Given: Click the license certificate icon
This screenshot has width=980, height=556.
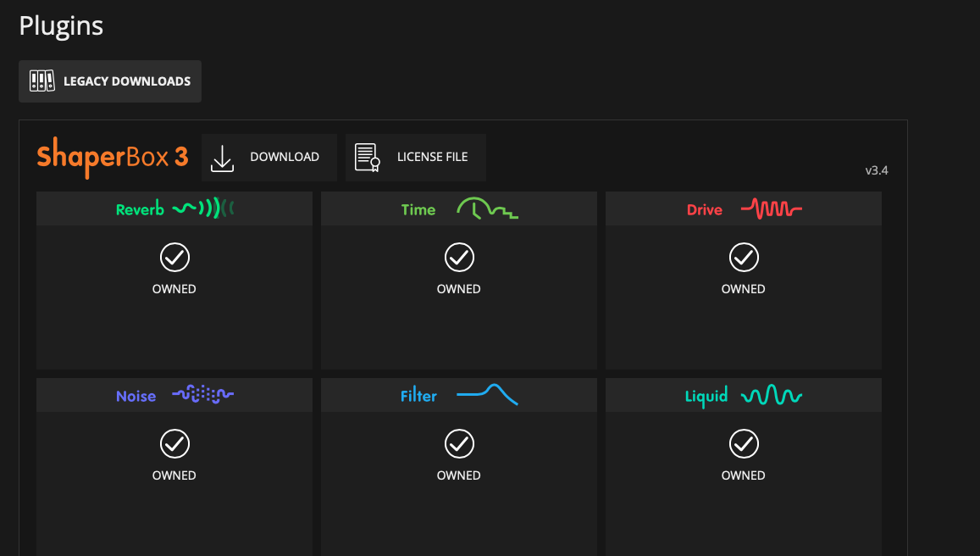Looking at the screenshot, I should pyautogui.click(x=367, y=158).
